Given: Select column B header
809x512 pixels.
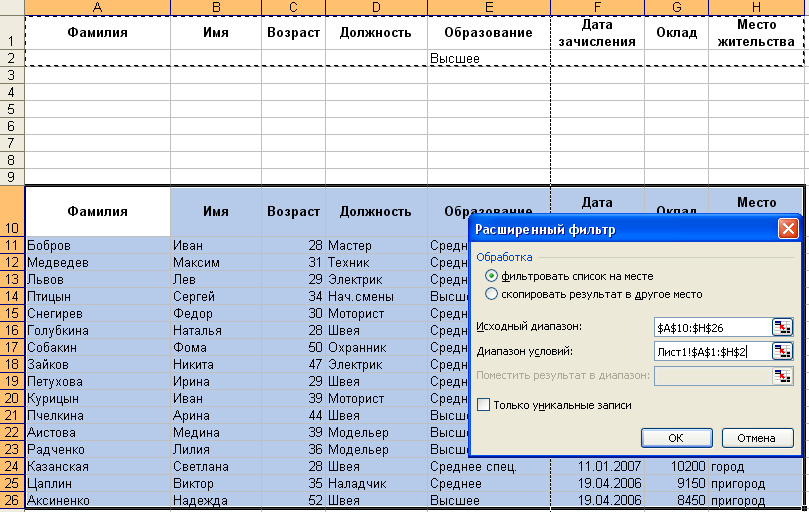Looking at the screenshot, I should [x=216, y=7].
